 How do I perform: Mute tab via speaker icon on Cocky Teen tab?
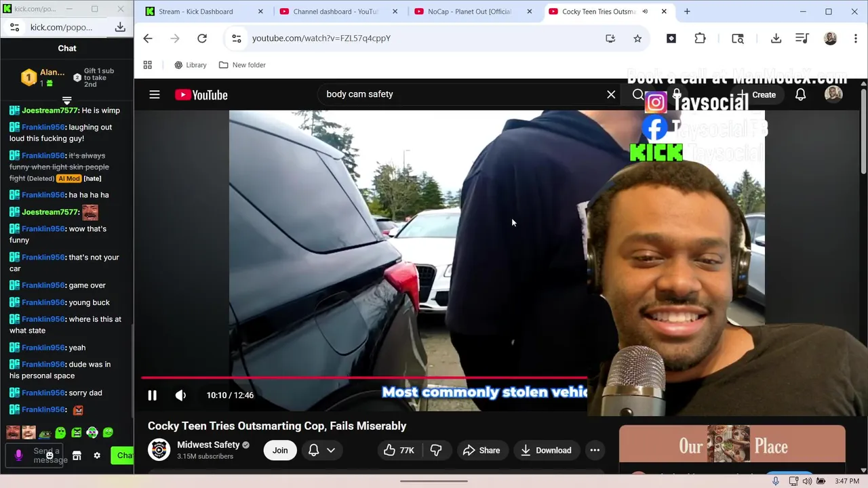pos(645,12)
